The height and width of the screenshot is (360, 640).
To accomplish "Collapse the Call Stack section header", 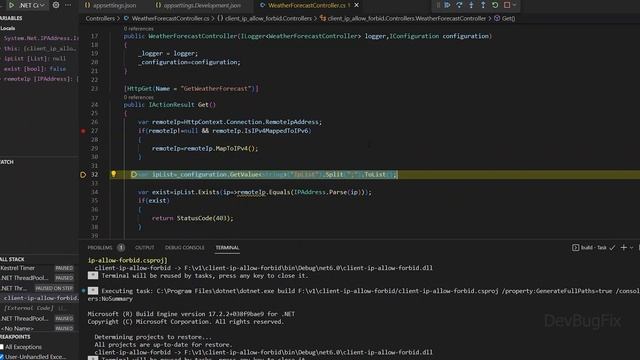I will click(x=40, y=259).
